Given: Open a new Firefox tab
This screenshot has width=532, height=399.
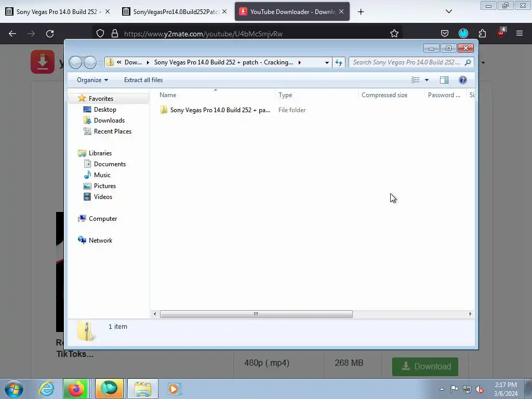Looking at the screenshot, I should tap(361, 12).
